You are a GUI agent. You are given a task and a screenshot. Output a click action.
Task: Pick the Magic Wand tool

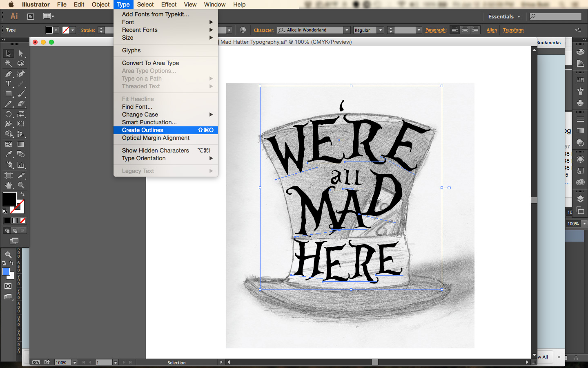(9, 63)
